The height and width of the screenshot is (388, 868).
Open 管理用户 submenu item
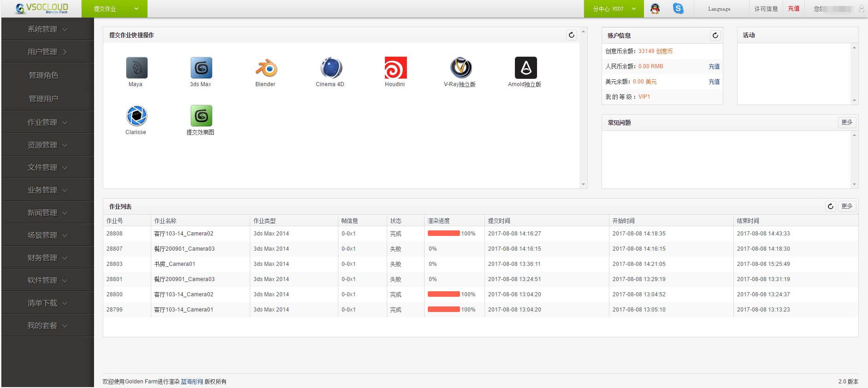pyautogui.click(x=44, y=99)
